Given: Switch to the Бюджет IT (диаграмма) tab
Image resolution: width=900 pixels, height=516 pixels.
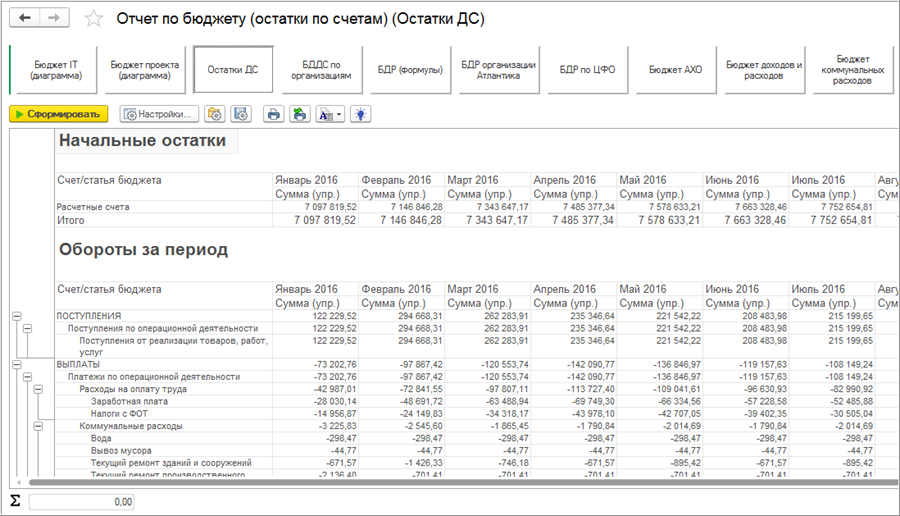Looking at the screenshot, I should [56, 70].
